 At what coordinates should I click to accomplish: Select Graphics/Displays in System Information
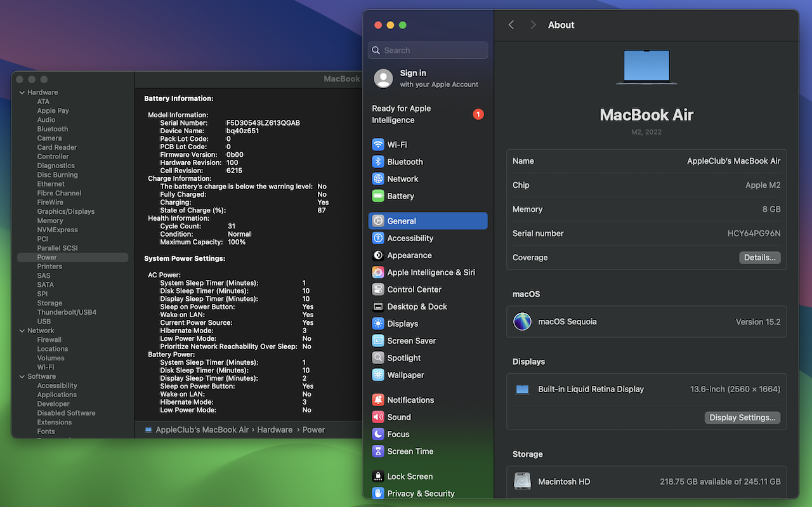pyautogui.click(x=66, y=211)
